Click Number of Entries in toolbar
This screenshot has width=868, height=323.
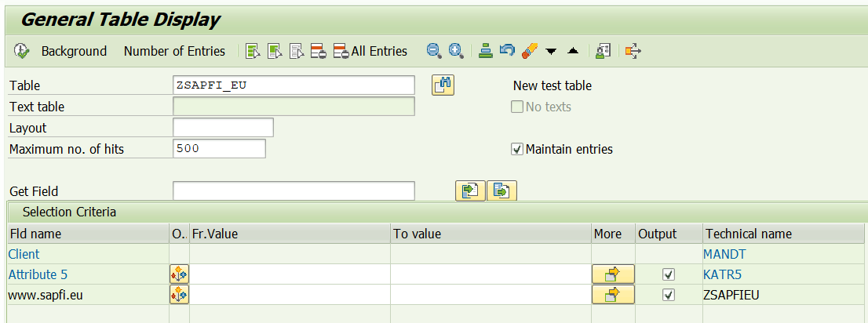click(174, 51)
